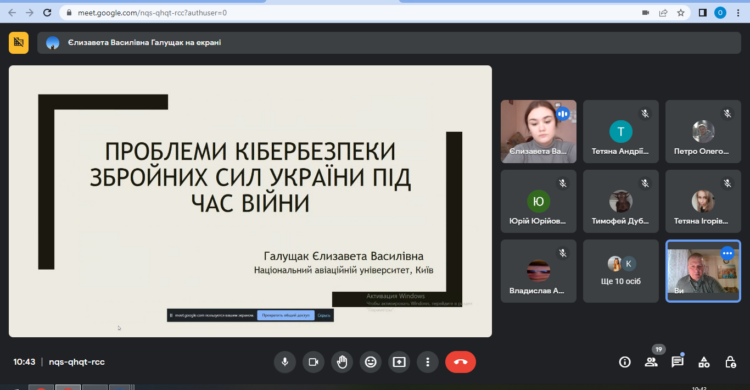Reload the page in browser
Screen dimensions: 750x390
[x=47, y=13]
